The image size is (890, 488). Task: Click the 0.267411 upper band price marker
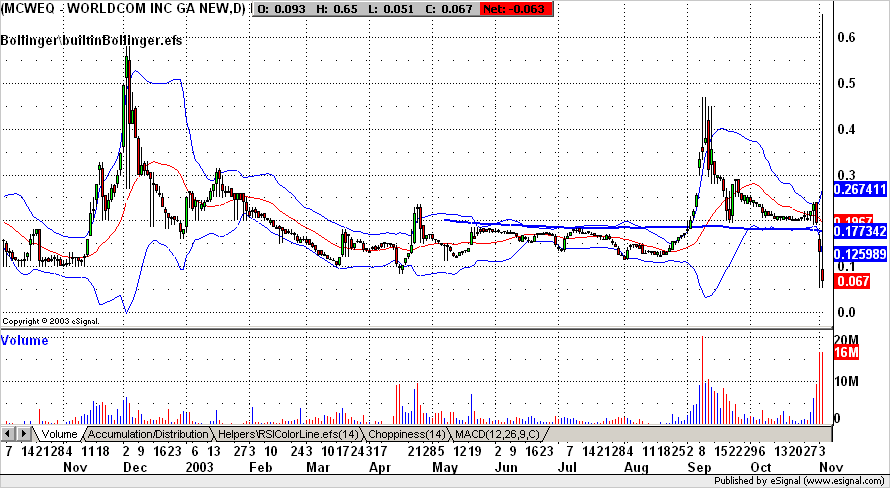pyautogui.click(x=859, y=190)
